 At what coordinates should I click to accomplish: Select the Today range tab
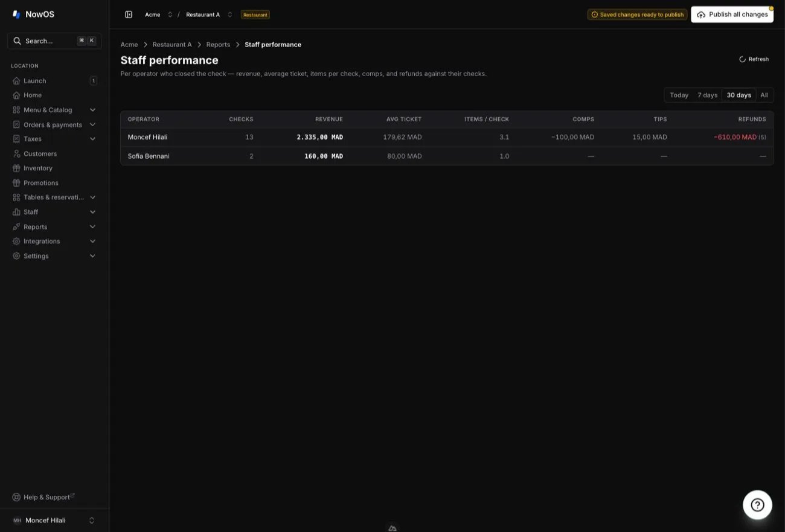pos(679,95)
